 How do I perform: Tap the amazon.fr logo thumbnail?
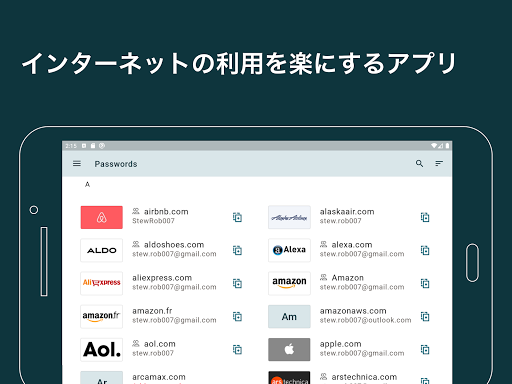102,316
